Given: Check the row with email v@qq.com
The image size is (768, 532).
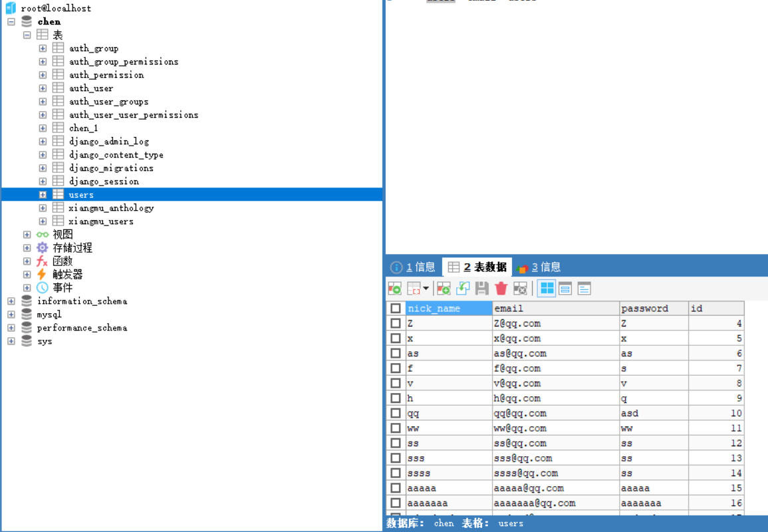Looking at the screenshot, I should tap(396, 383).
